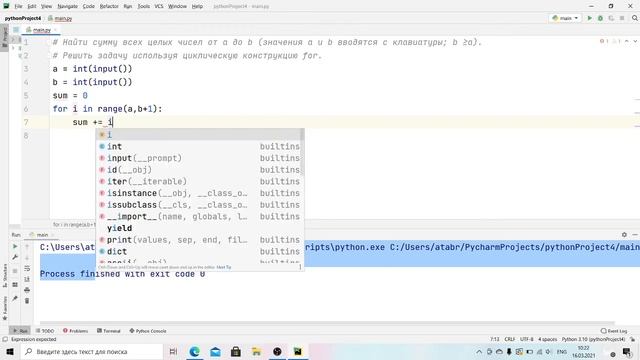
Task: Open the Code menu
Action: (x=89, y=6)
